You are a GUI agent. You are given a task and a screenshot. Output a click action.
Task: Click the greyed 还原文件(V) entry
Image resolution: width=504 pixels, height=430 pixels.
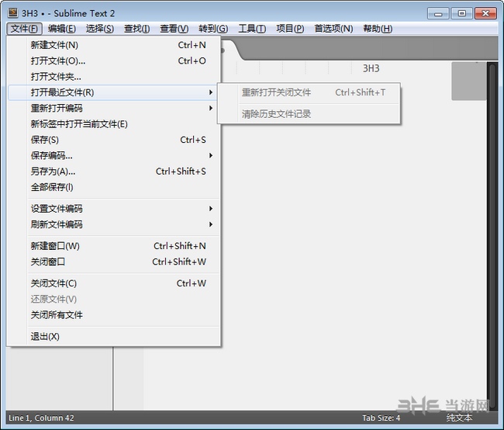click(x=114, y=299)
